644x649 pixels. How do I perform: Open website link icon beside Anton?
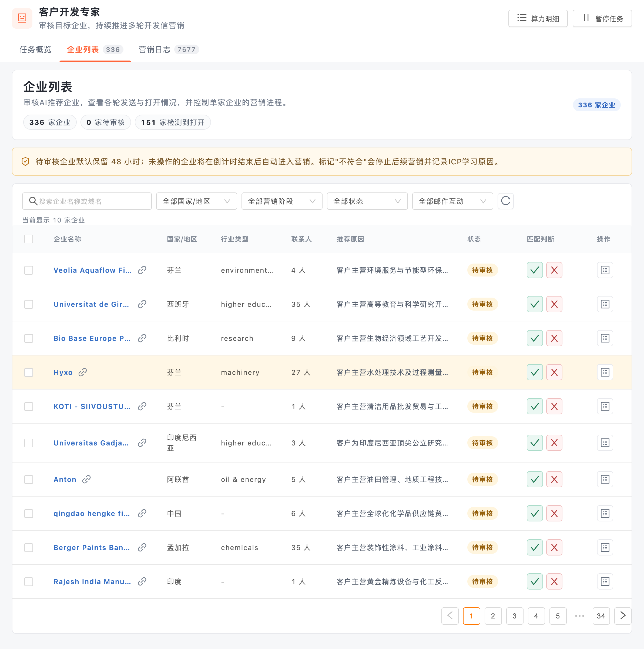click(87, 479)
